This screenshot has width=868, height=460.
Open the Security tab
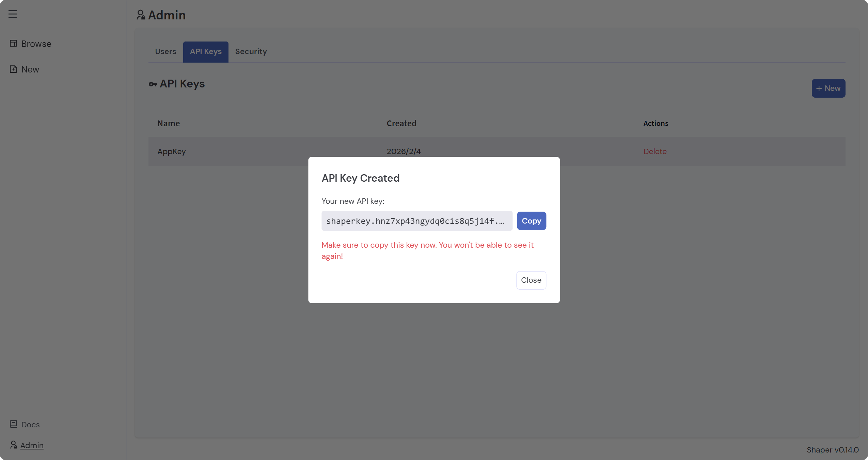[x=251, y=51]
